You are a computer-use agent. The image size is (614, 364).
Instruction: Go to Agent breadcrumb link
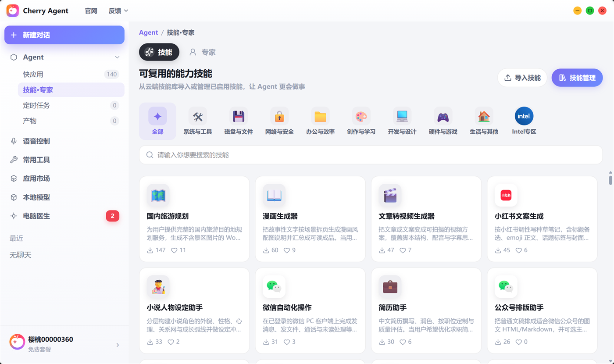(148, 32)
